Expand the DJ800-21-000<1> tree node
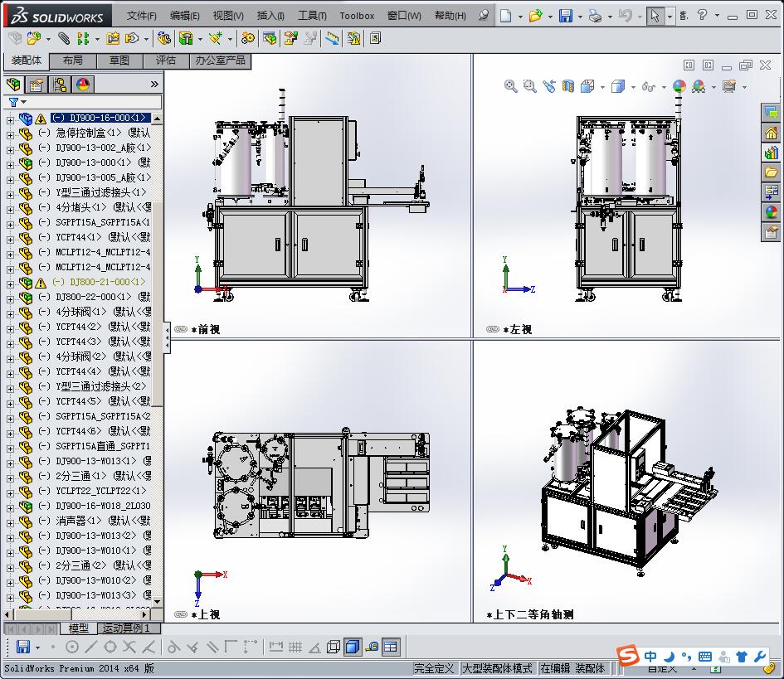The height and width of the screenshot is (679, 784). click(10, 284)
